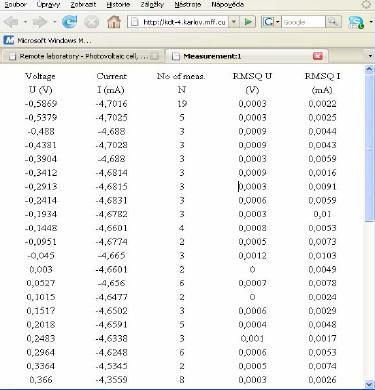Click the Back navigation arrow
375x390 pixels.
pyautogui.click(x=11, y=22)
